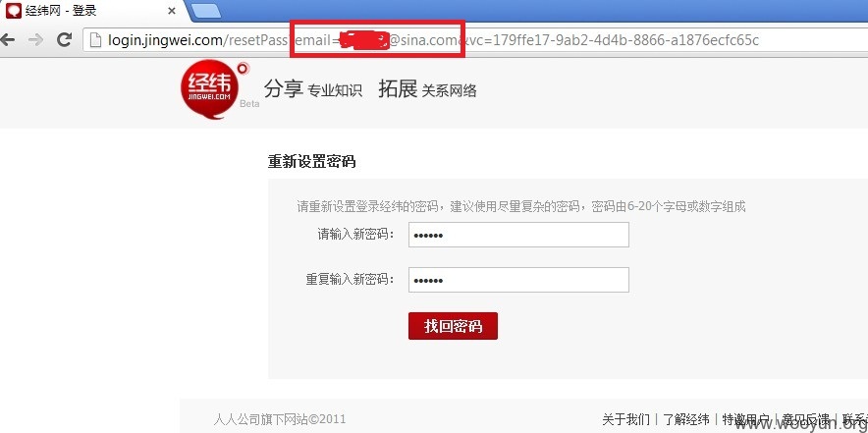Click the 重新设置密码 heading

pos(311,162)
